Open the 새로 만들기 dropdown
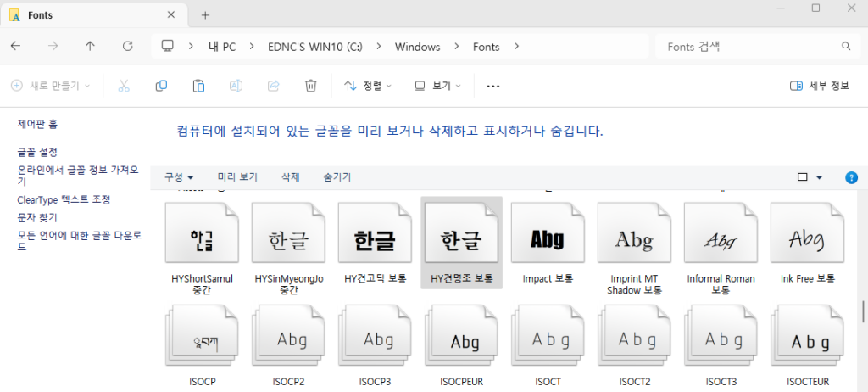 [50, 86]
